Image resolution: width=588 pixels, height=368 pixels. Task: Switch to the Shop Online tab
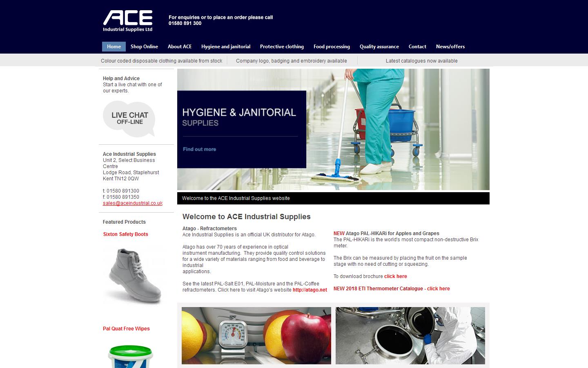[144, 46]
